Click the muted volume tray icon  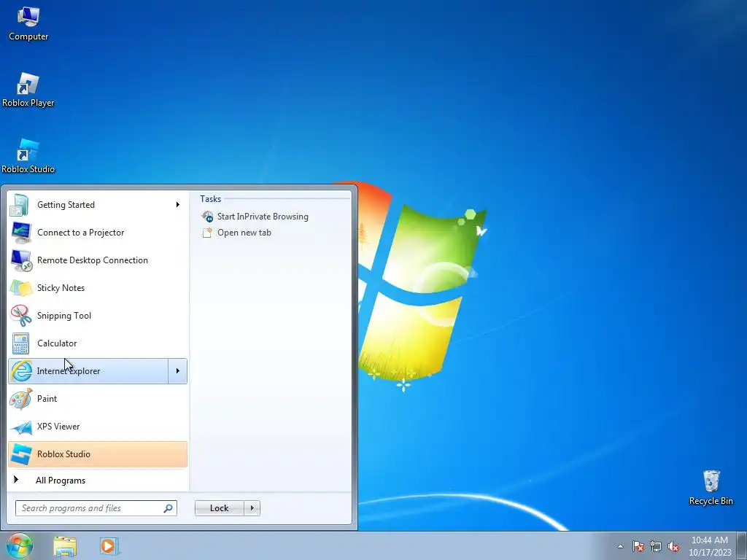click(x=673, y=546)
